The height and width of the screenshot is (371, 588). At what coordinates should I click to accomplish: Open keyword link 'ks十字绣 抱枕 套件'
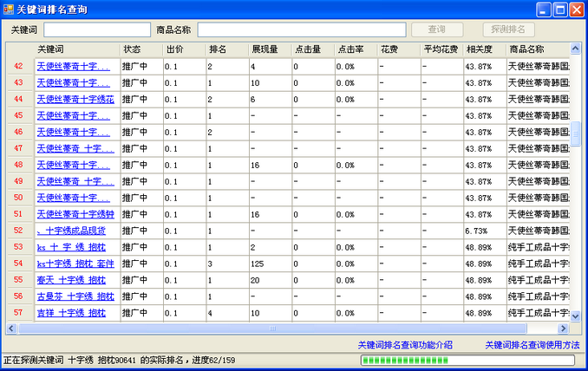pyautogui.click(x=75, y=264)
